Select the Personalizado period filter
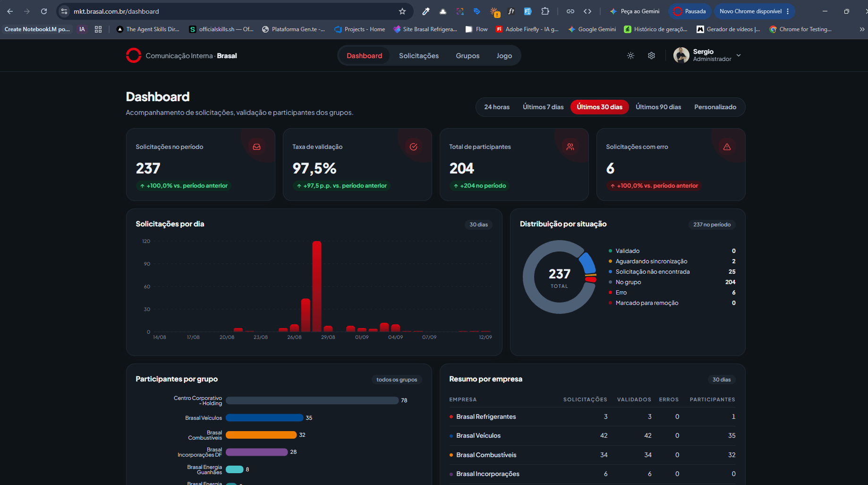Screen dimensions: 868x485 coord(715,107)
